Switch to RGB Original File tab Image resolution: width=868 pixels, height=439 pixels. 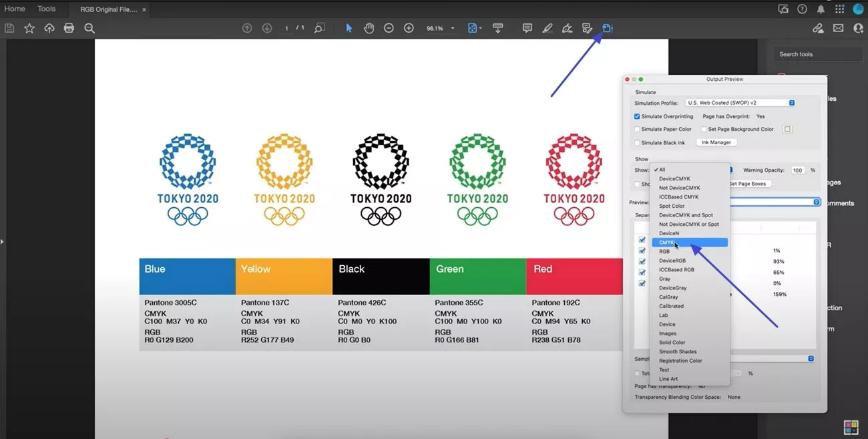click(x=108, y=9)
